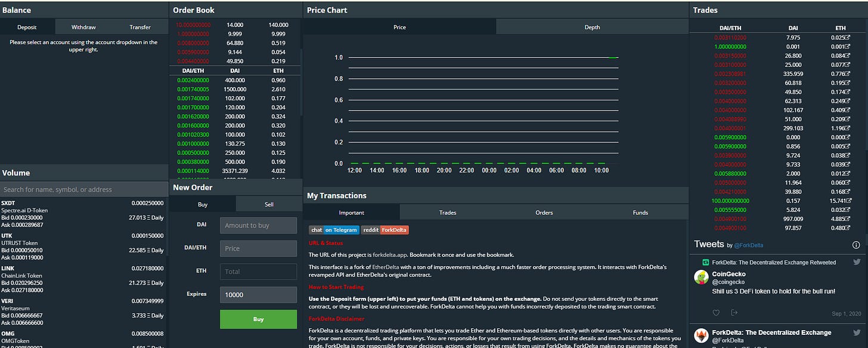Follow the EtherDelta link

click(x=385, y=267)
